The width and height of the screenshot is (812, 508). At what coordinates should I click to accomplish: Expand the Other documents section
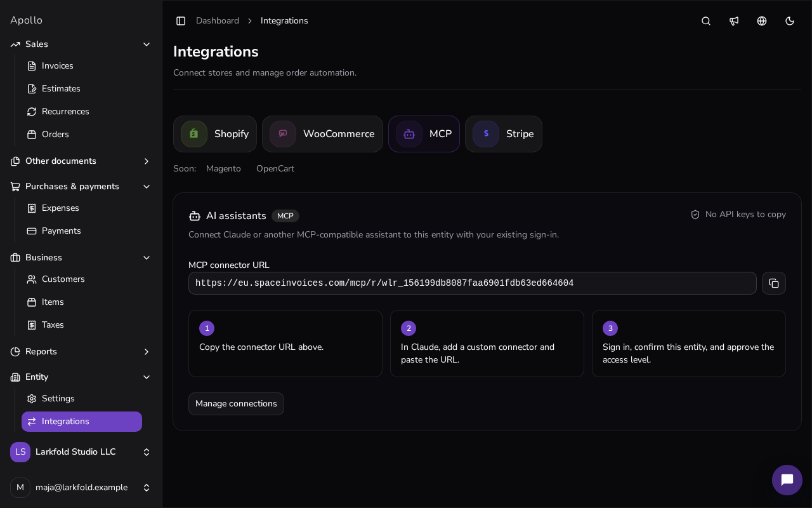coord(81,161)
